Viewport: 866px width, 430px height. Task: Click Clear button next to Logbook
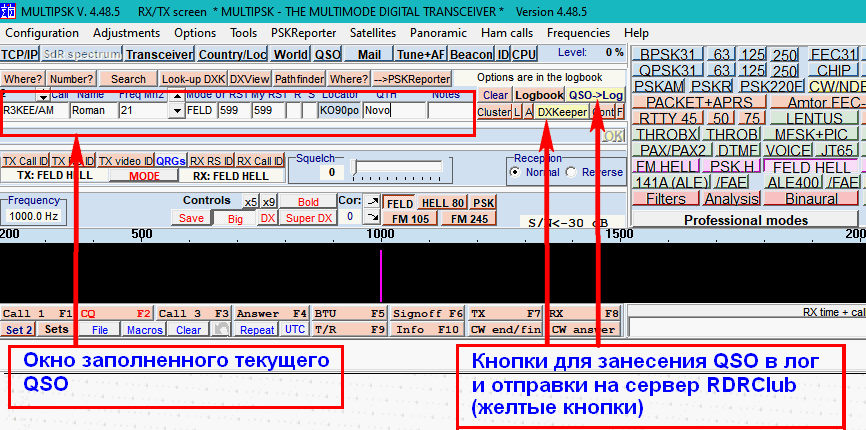pos(495,95)
